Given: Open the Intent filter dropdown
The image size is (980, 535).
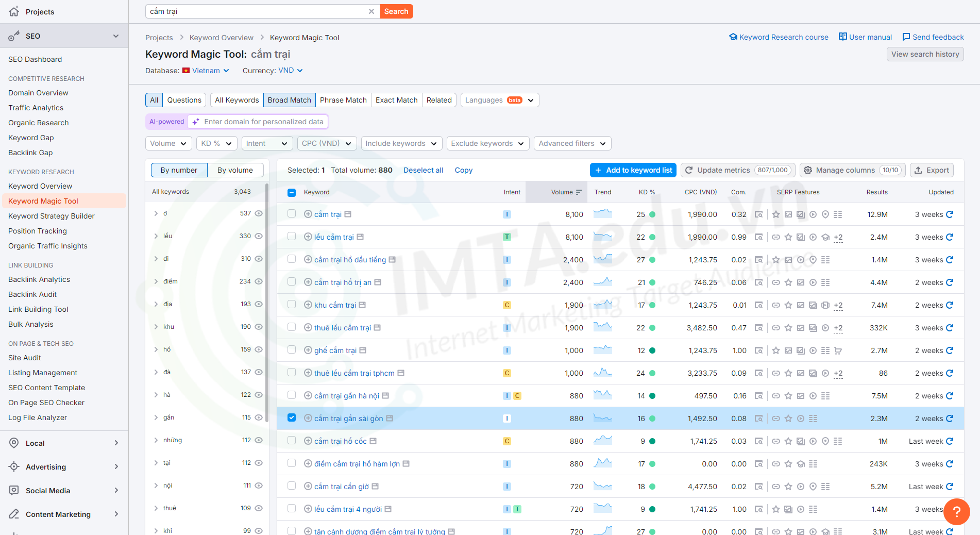Looking at the screenshot, I should tap(267, 143).
